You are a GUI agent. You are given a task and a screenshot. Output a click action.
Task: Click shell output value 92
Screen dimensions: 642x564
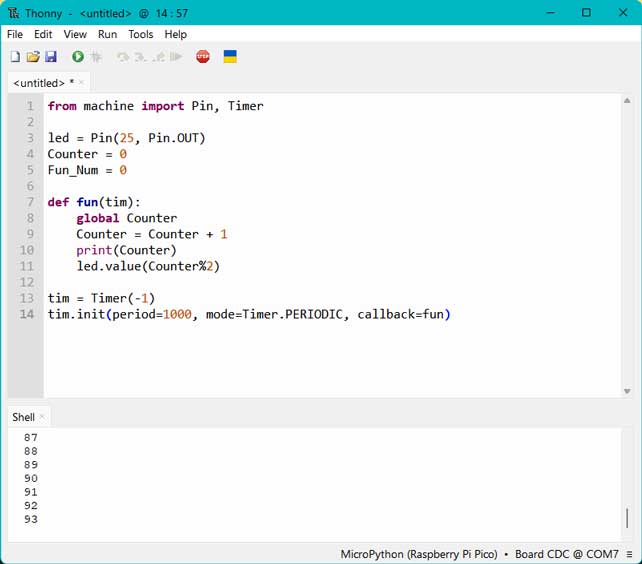pos(31,505)
